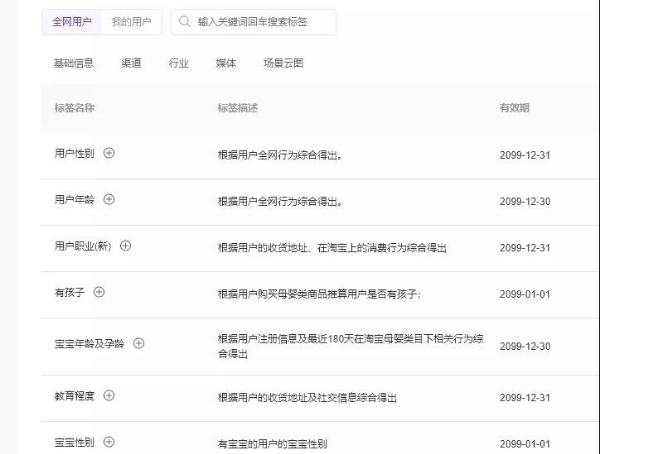Open the 行业 category tab

coord(179,63)
